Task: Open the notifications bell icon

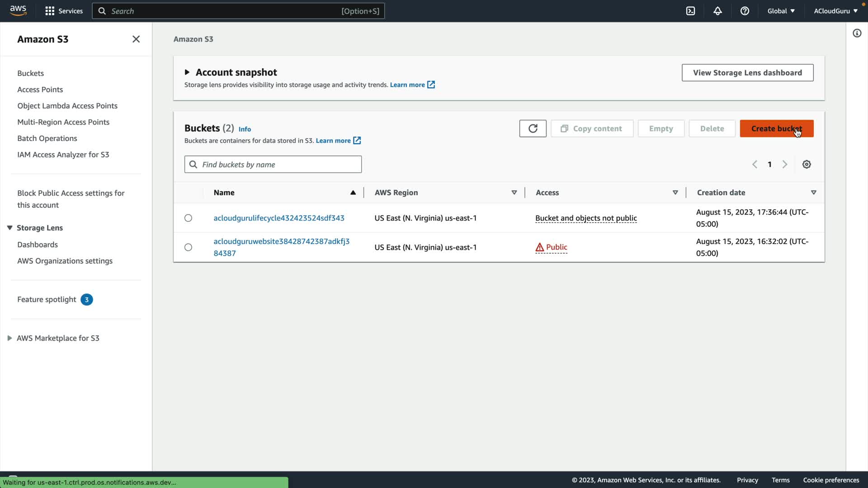Action: coord(717,11)
